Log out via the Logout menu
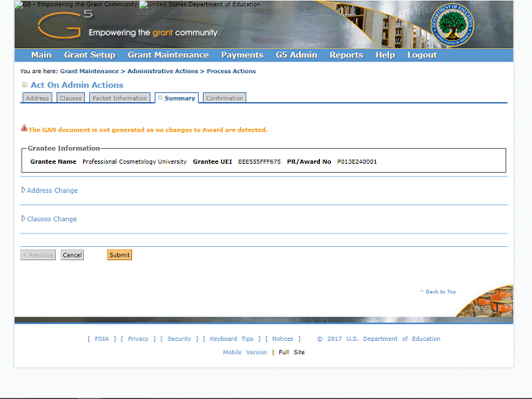This screenshot has height=399, width=532. pyautogui.click(x=422, y=55)
